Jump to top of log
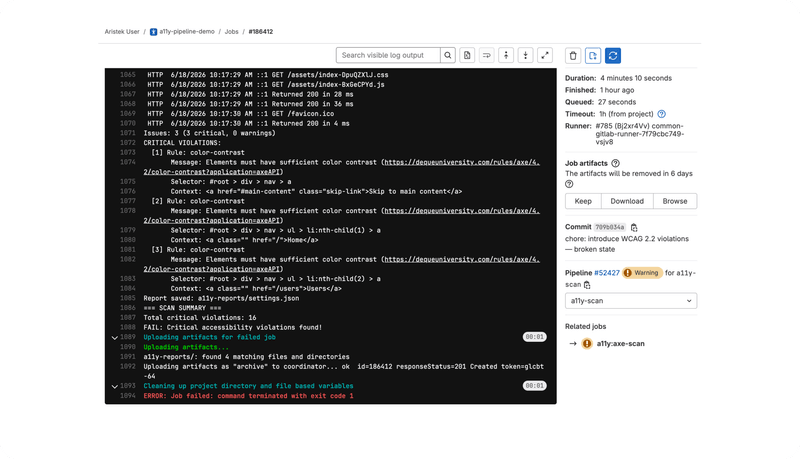 point(506,55)
